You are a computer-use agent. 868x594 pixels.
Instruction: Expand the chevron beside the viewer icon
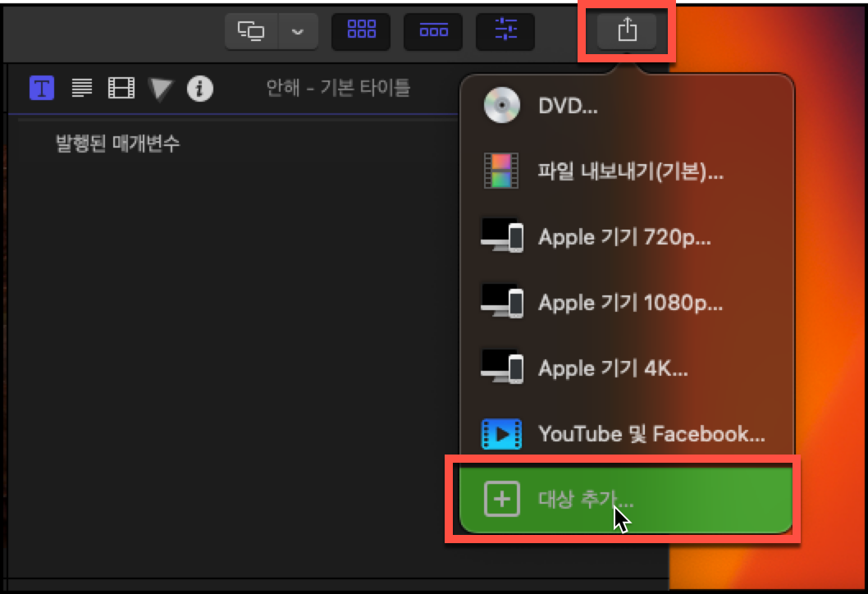(298, 31)
